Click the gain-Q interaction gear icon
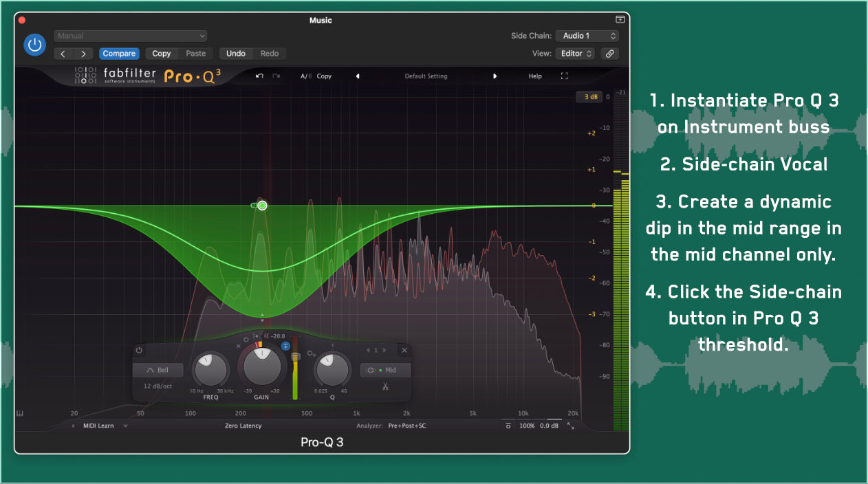This screenshot has height=484, width=868. (310, 353)
